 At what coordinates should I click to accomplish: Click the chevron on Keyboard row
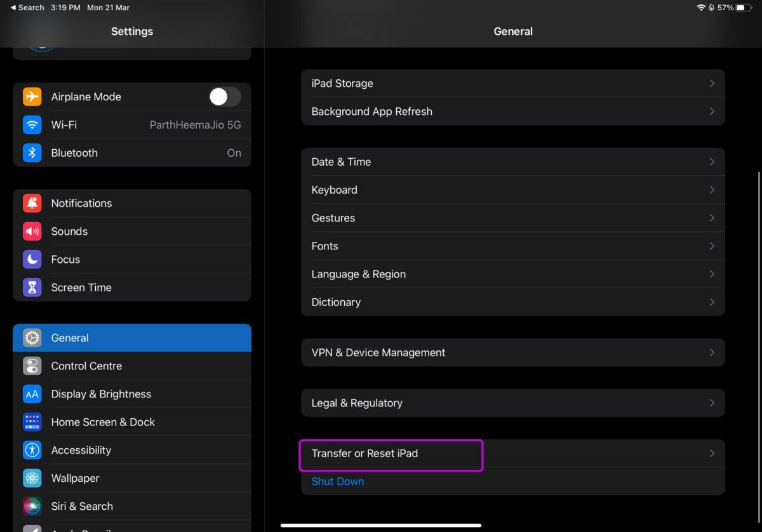pyautogui.click(x=712, y=190)
